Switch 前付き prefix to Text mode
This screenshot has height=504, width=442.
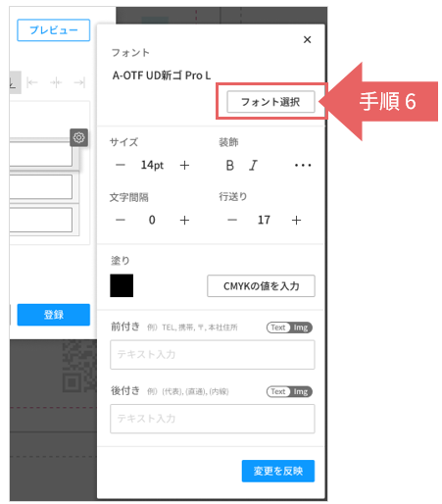(x=278, y=328)
